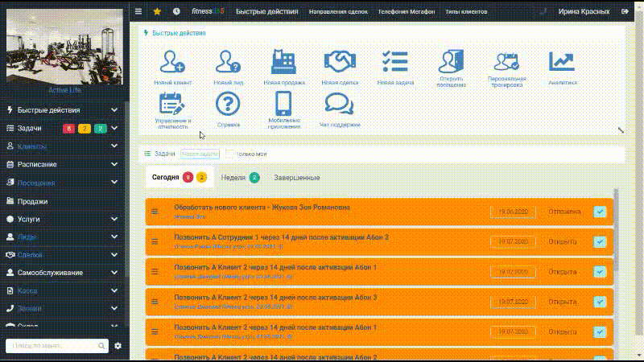This screenshot has height=362, width=644.
Task: Create Новая задача via checklist icon
Action: [395, 62]
